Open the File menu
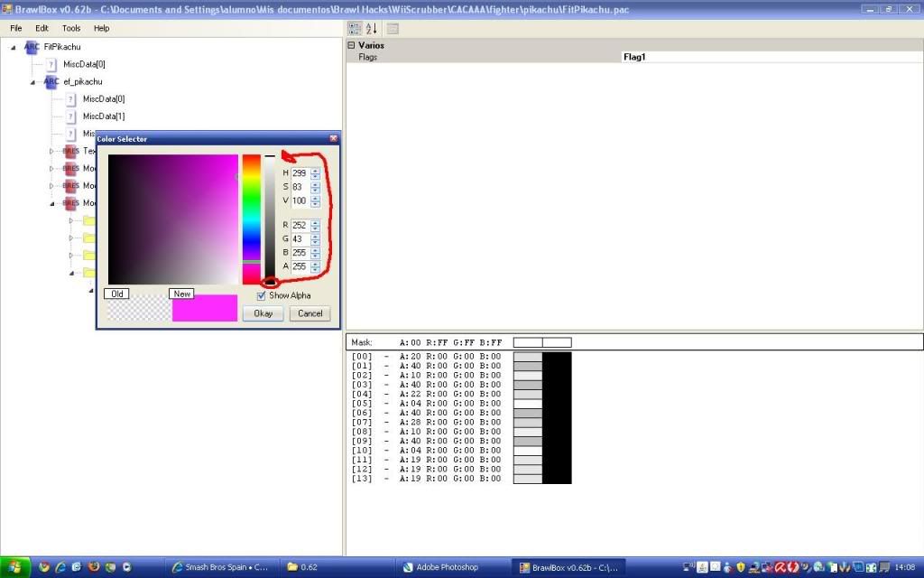Screen dimensions: 924x578 tap(16, 28)
